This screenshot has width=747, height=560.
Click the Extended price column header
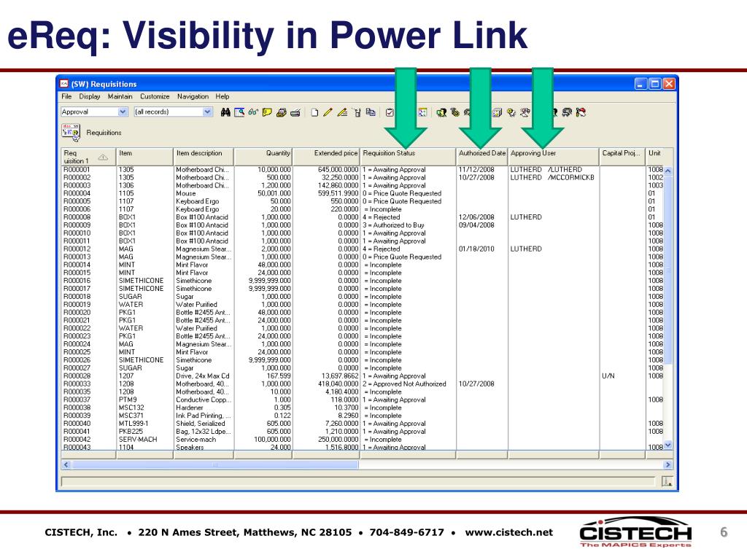point(326,157)
